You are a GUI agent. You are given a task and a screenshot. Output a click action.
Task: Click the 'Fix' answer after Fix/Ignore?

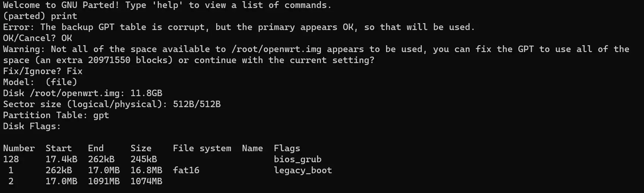pos(75,71)
